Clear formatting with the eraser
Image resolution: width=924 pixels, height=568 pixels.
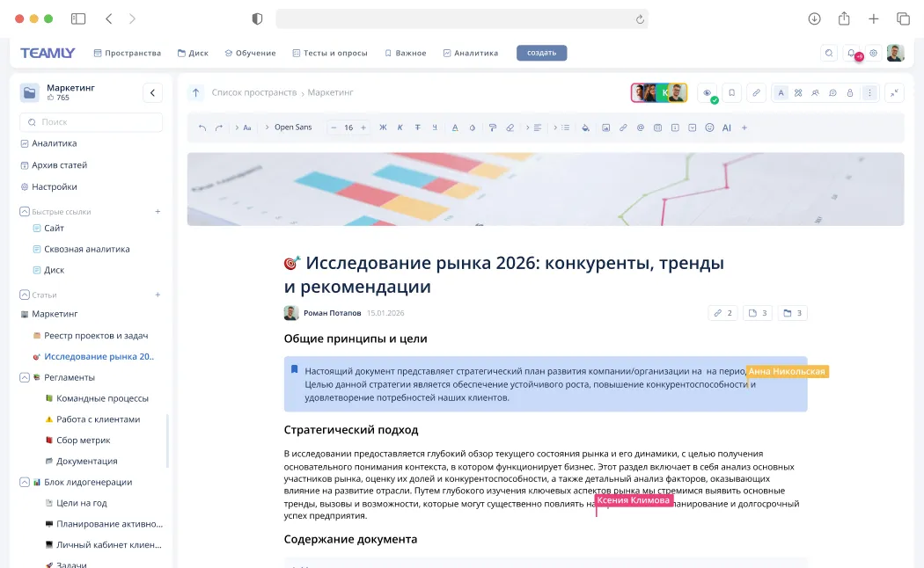[x=510, y=127]
